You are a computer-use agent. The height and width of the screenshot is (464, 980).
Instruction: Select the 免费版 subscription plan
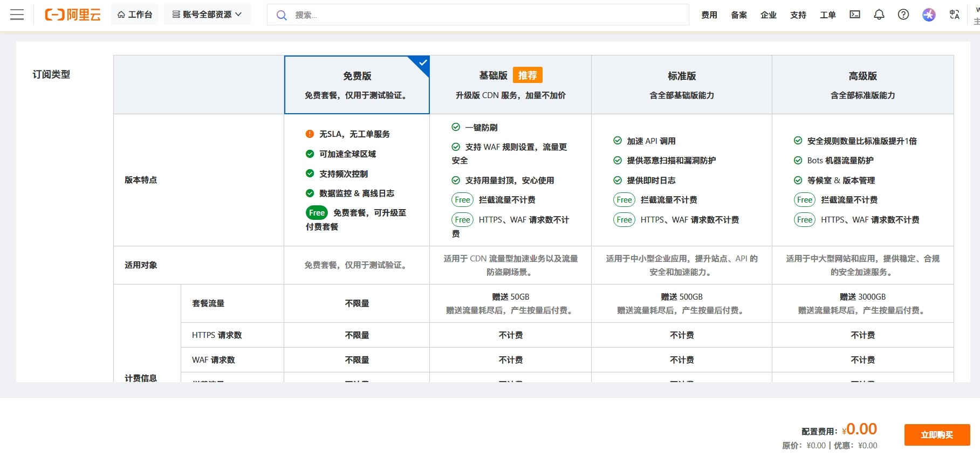pyautogui.click(x=357, y=85)
